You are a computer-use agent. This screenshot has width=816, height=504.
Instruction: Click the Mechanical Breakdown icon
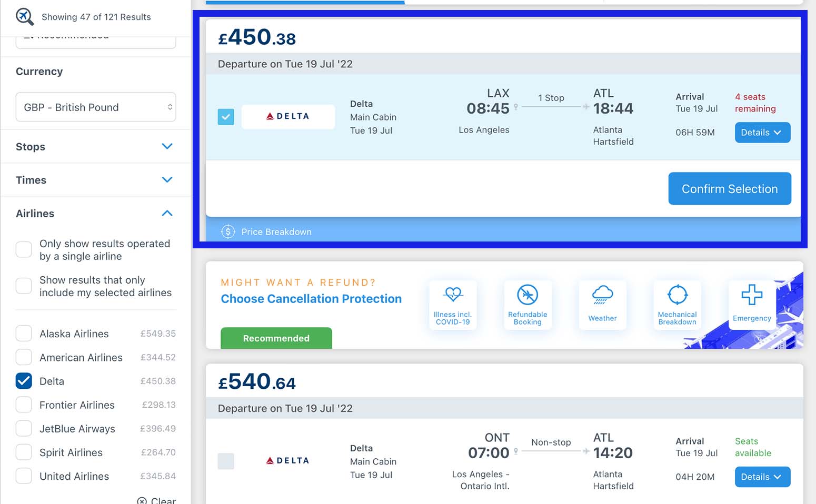678,295
